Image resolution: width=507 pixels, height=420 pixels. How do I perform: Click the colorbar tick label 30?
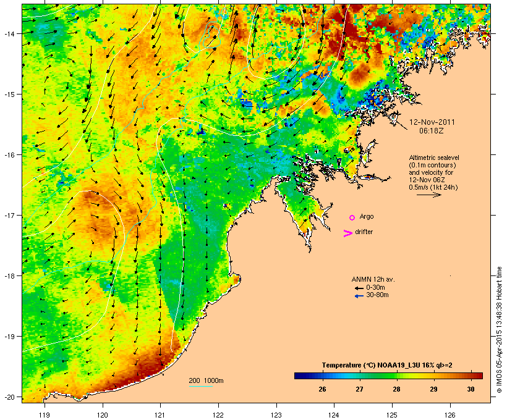tap(471, 389)
